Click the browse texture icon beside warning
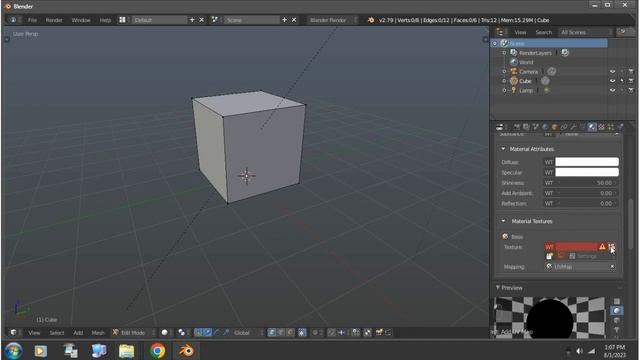The width and height of the screenshot is (640, 360). click(x=611, y=247)
